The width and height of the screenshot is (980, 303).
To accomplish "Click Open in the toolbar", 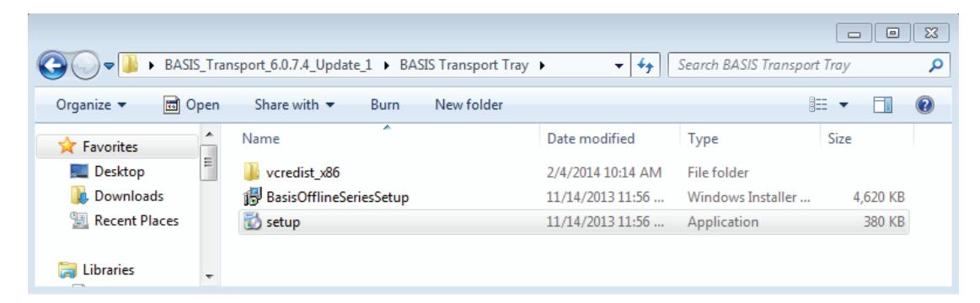I will click(191, 105).
